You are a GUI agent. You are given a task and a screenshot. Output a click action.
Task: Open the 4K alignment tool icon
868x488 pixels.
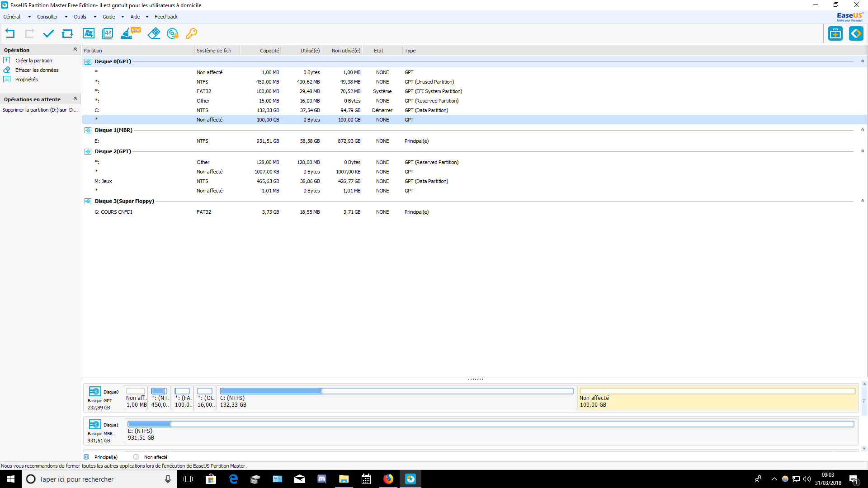[108, 33]
